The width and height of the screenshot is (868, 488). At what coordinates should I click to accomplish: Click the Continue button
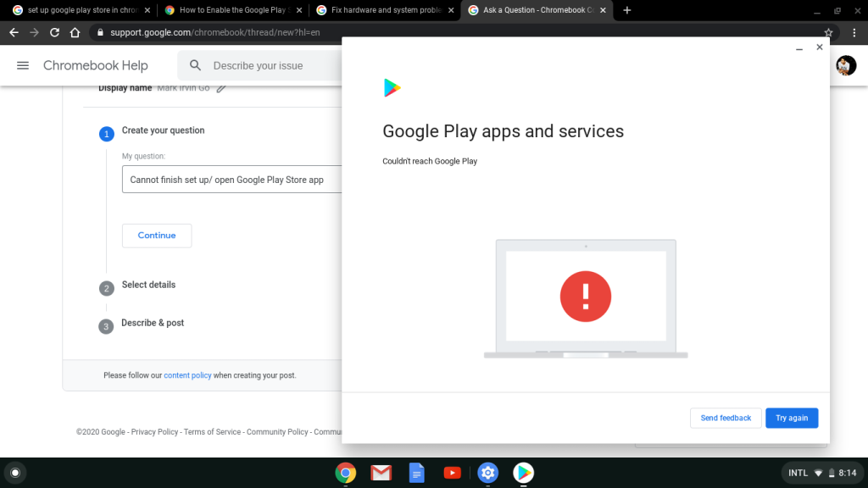tap(157, 236)
